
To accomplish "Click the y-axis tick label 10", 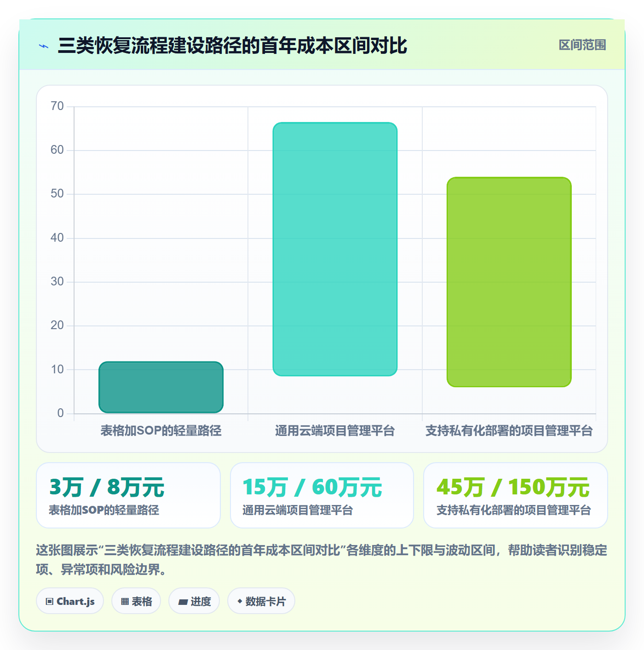I will (57, 370).
